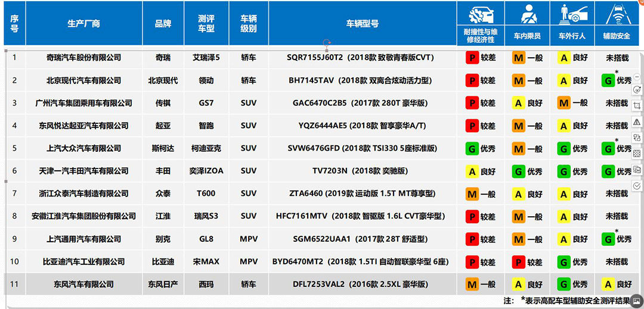Image resolution: width=644 pixels, height=309 pixels.
Task: Click the checkerboard remove-background icon
Action: point(637,154)
